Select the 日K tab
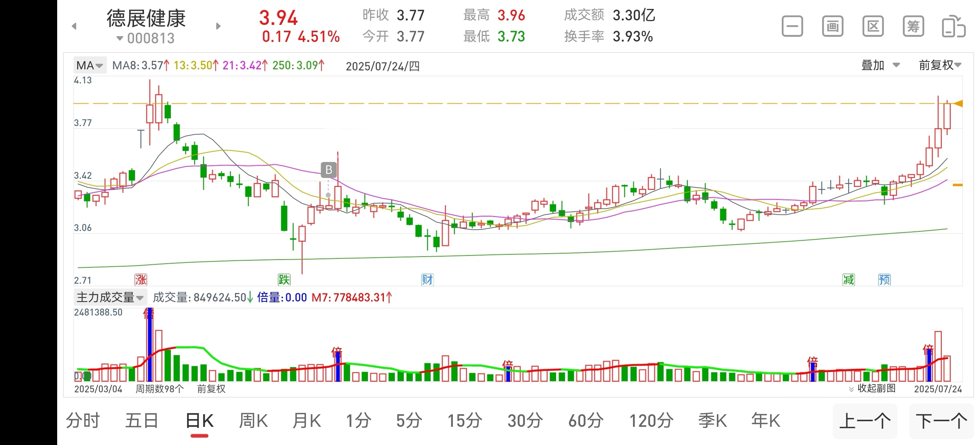This screenshot has height=445, width=980. (x=199, y=421)
